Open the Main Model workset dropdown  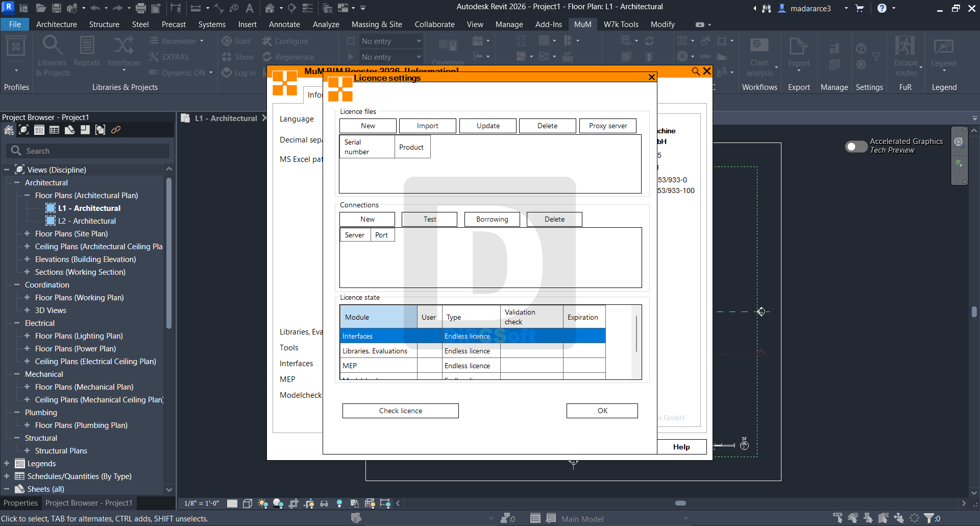pyautogui.click(x=624, y=519)
